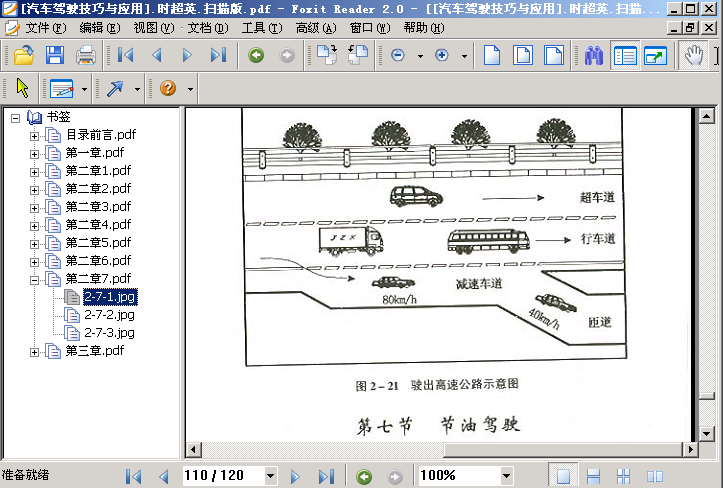The width and height of the screenshot is (723, 488).
Task: Go to last page in status bar
Action: pos(323,476)
